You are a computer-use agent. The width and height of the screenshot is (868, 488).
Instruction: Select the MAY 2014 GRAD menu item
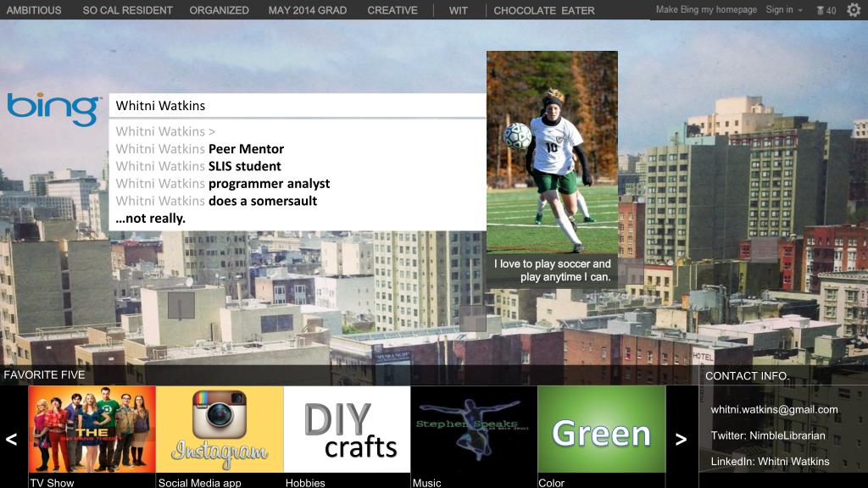[x=307, y=10]
